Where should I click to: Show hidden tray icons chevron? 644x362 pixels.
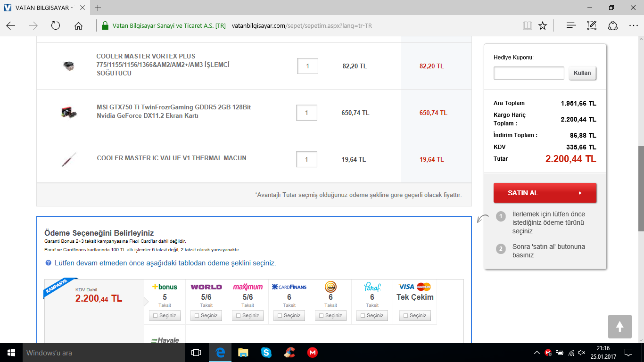pyautogui.click(x=537, y=353)
